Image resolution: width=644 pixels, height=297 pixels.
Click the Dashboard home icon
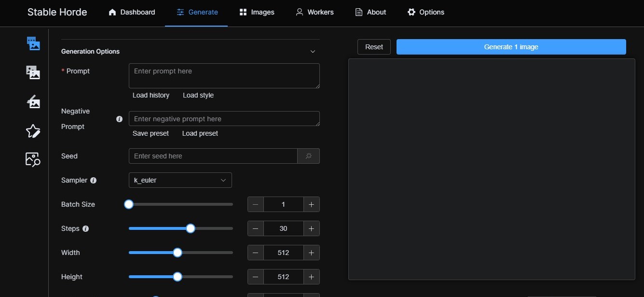112,12
